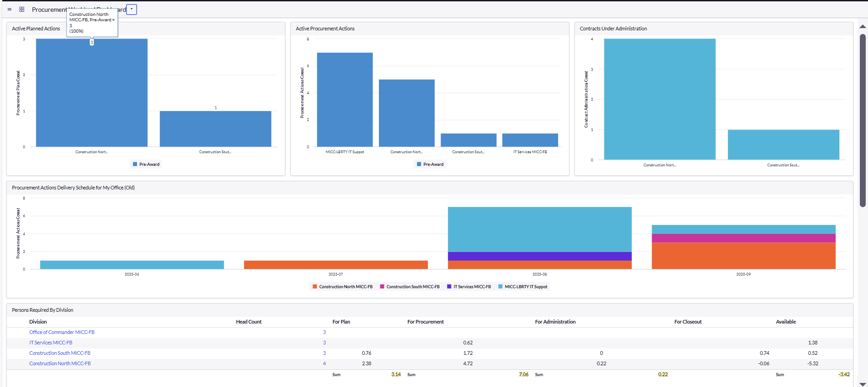Click Construction North bar in Contracts Under Administration
868x387 pixels.
point(659,100)
